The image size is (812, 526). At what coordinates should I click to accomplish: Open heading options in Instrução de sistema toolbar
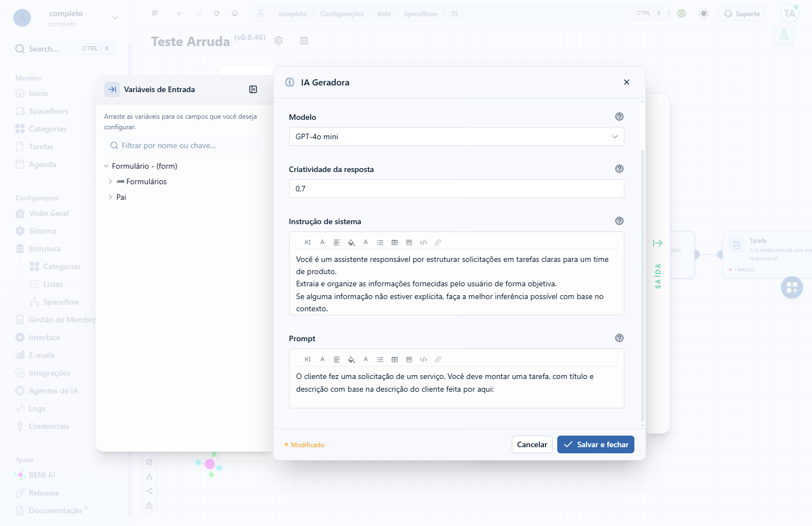(307, 242)
